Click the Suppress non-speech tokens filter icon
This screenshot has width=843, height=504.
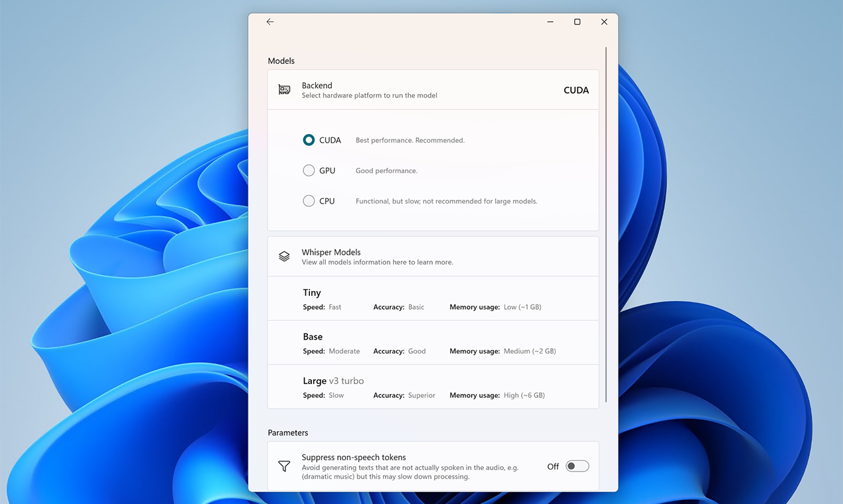(x=284, y=466)
